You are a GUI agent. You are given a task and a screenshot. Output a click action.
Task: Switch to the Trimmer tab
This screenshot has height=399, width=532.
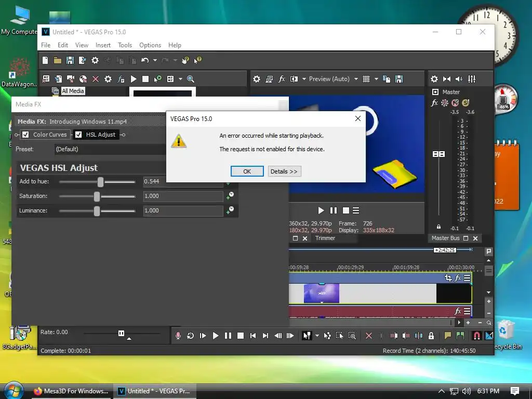coord(325,238)
